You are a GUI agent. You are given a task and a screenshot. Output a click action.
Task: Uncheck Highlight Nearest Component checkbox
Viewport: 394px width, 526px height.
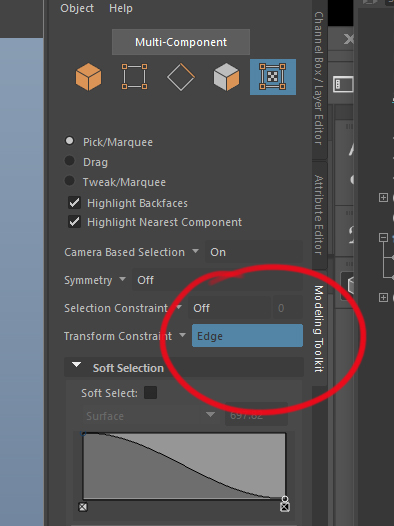pyautogui.click(x=74, y=222)
